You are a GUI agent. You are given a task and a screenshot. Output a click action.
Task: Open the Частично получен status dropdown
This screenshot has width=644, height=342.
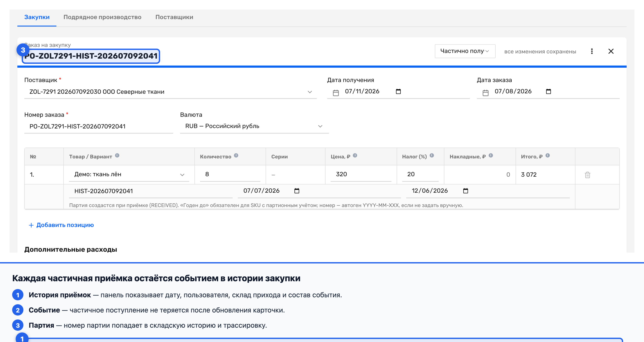465,51
